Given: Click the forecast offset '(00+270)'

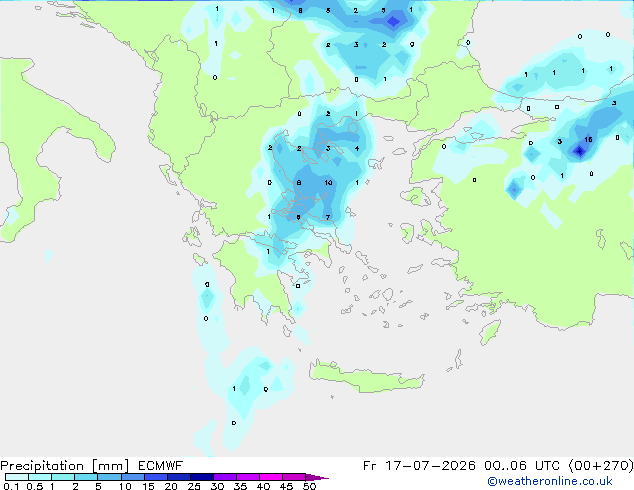Looking at the screenshot, I should [x=602, y=466].
